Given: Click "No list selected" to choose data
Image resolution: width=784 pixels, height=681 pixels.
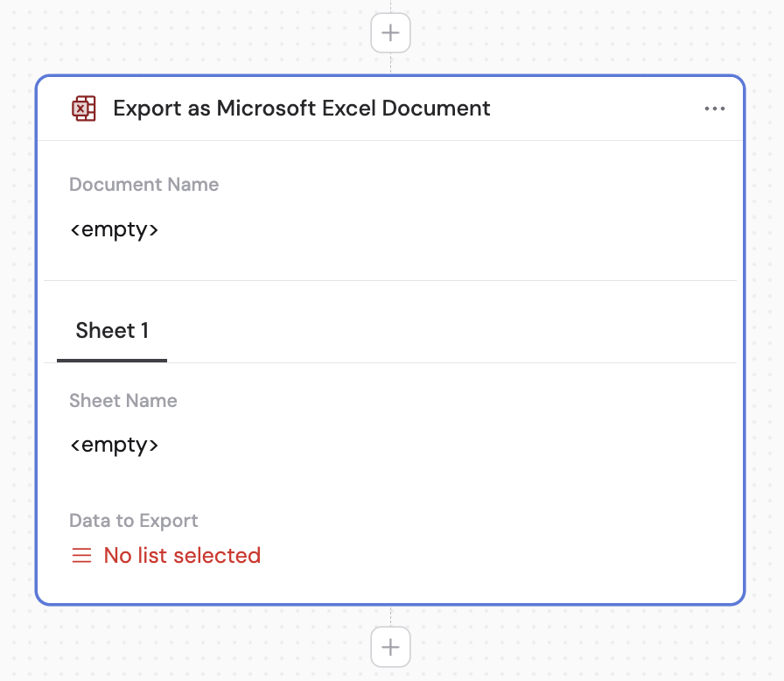Looking at the screenshot, I should (182, 555).
